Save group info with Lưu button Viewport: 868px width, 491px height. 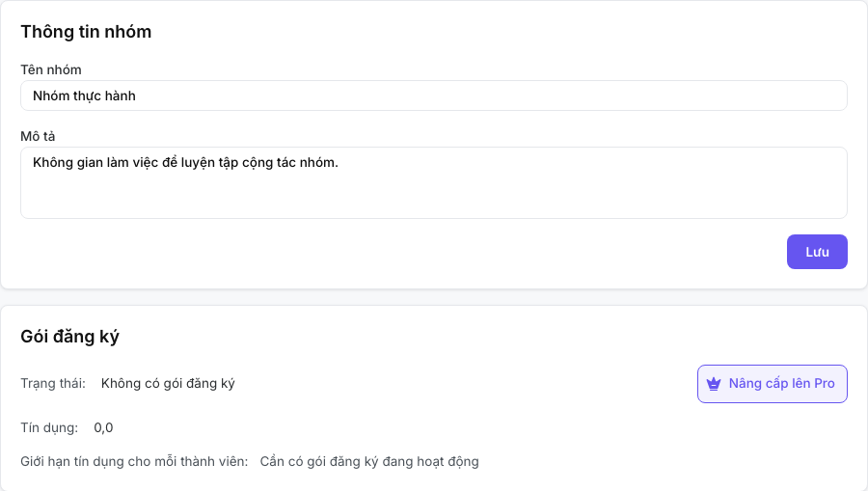817,252
